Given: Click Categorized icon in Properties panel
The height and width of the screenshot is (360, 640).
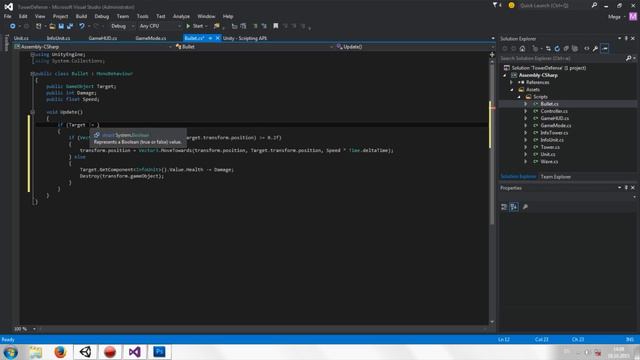Looking at the screenshot, I should pos(504,207).
